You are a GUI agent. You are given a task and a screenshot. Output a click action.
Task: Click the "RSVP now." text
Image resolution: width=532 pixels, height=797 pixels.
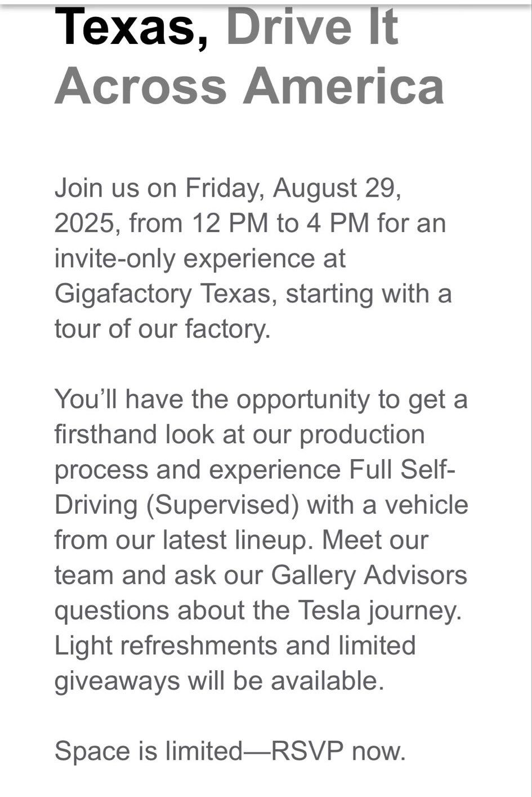click(339, 751)
